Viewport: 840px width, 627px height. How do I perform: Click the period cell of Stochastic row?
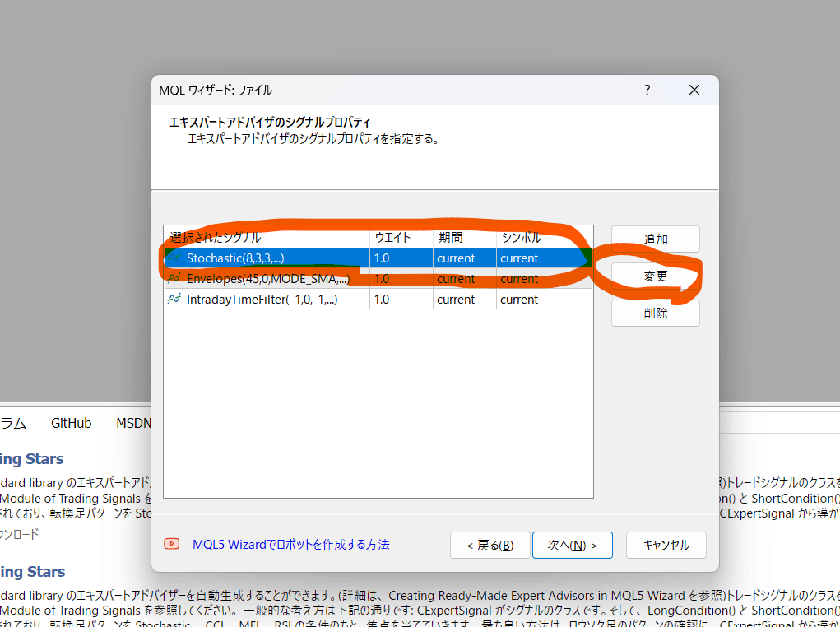coord(465,258)
